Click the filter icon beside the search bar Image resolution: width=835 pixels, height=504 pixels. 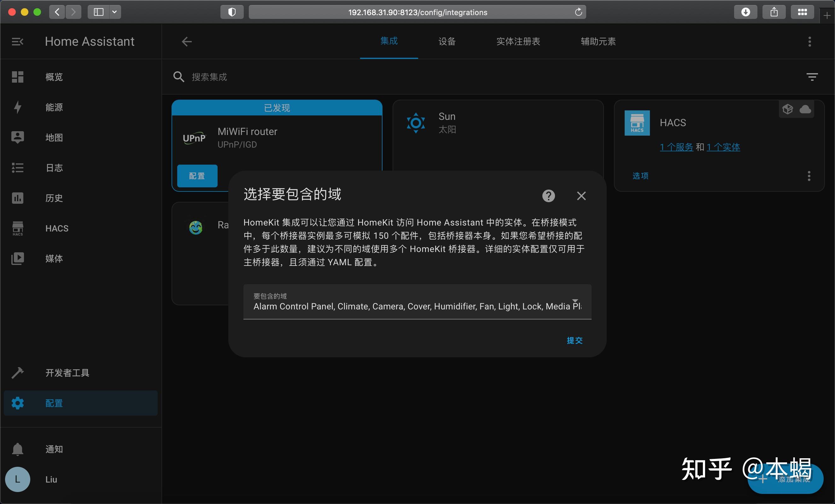(x=812, y=77)
